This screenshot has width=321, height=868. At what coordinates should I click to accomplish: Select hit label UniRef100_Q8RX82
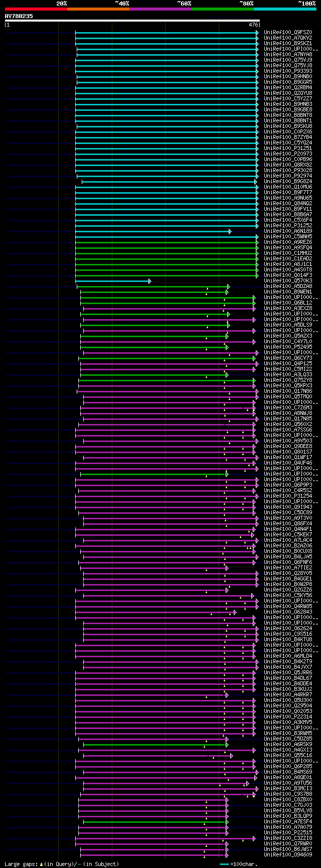coord(288,165)
